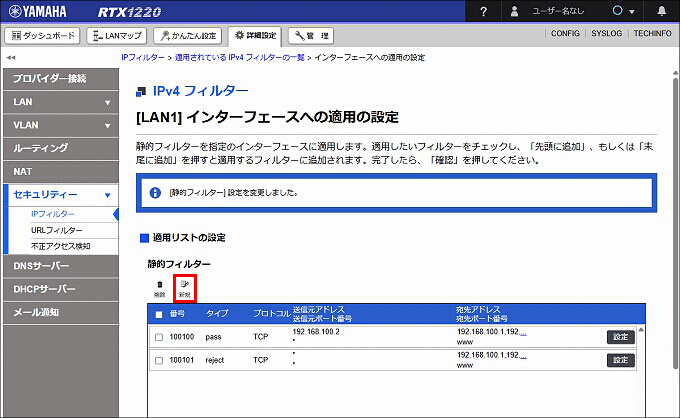Screen dimensions: 680x418
Task: Click the new filter (新規) icon
Action: 185,289
